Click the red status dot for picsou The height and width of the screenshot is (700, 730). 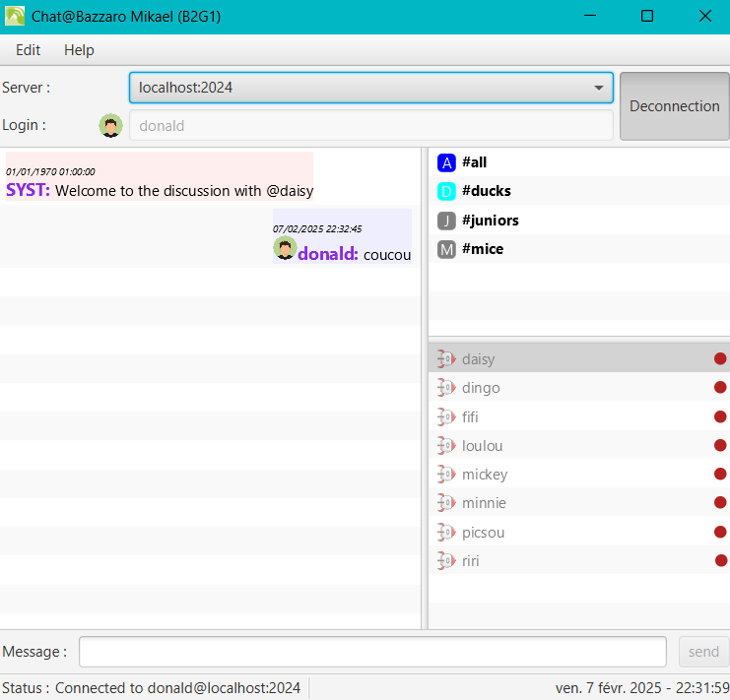point(720,533)
